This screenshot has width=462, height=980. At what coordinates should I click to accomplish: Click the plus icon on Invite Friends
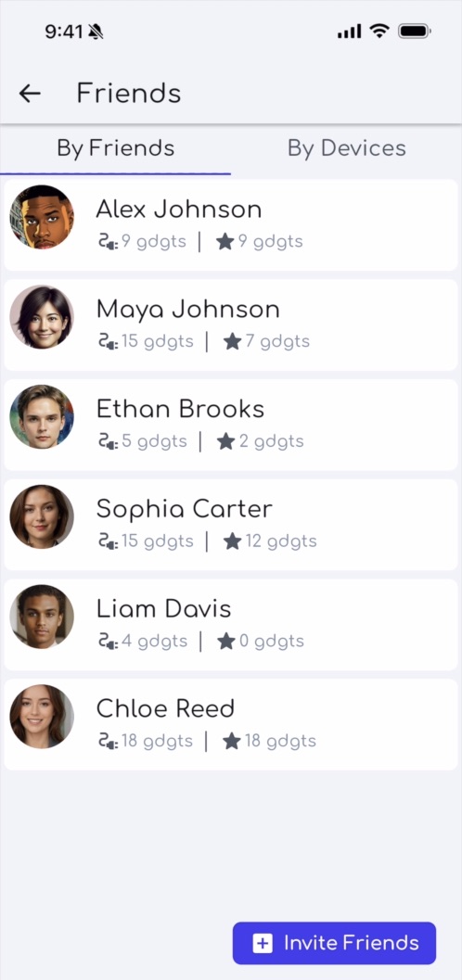[x=262, y=943]
